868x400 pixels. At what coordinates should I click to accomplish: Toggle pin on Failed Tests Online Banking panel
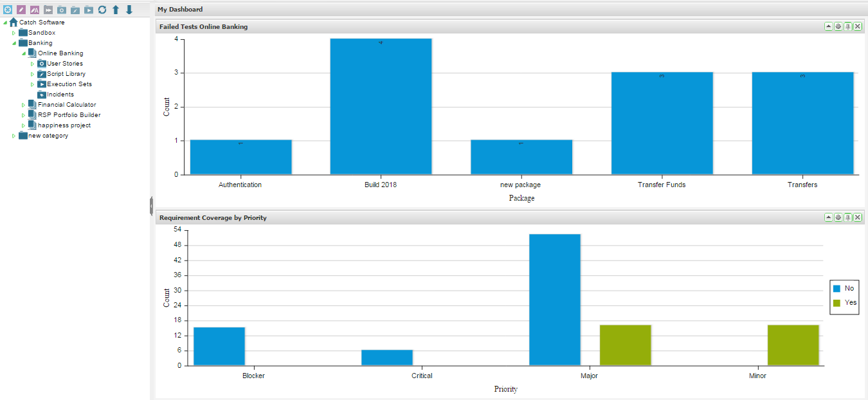click(x=848, y=26)
